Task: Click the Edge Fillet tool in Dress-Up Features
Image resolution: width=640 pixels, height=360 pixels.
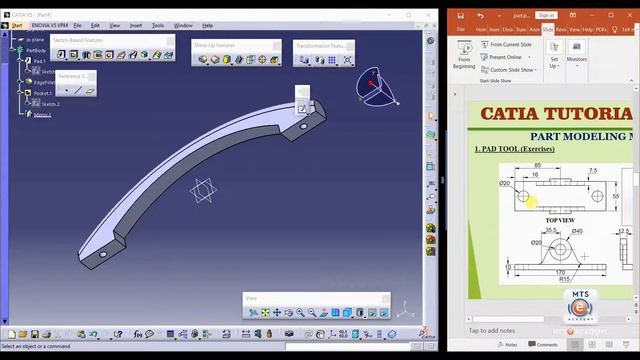Action: (203, 60)
